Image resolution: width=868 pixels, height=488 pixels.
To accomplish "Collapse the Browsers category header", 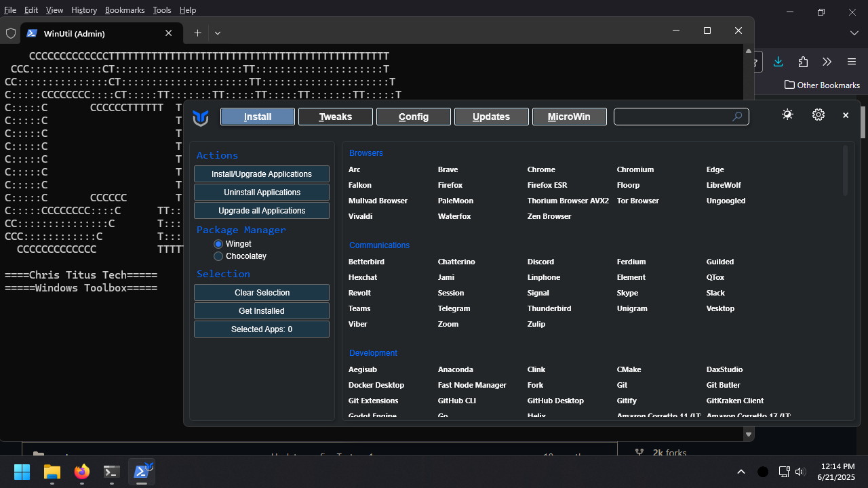I will click(x=366, y=153).
